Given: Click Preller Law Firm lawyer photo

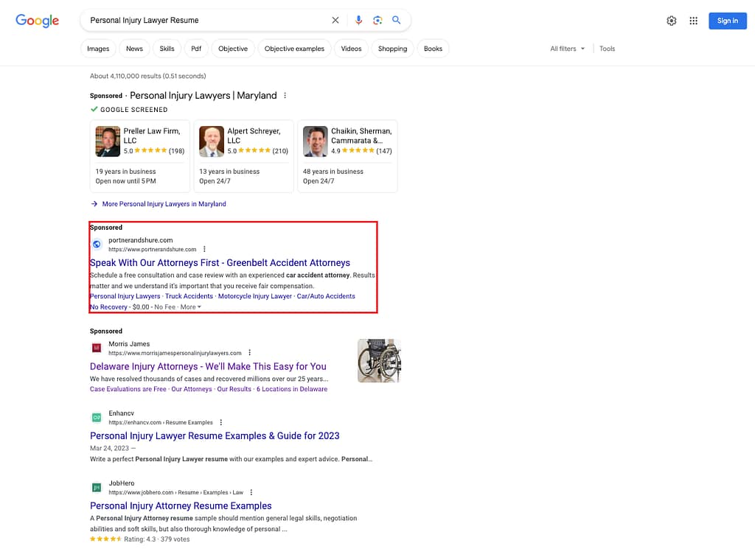Looking at the screenshot, I should (x=108, y=141).
